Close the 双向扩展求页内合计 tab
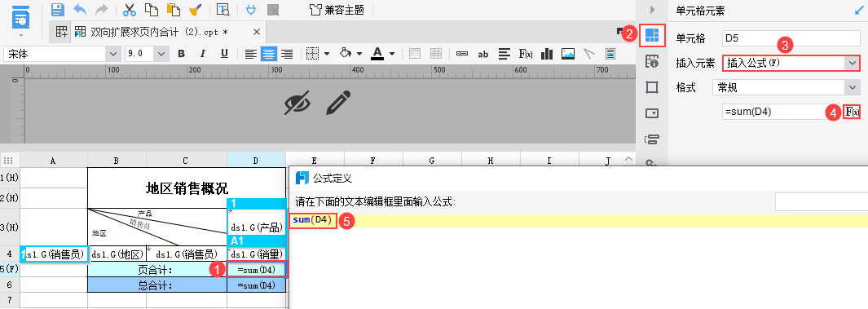Image resolution: width=868 pixels, height=309 pixels. point(256,32)
